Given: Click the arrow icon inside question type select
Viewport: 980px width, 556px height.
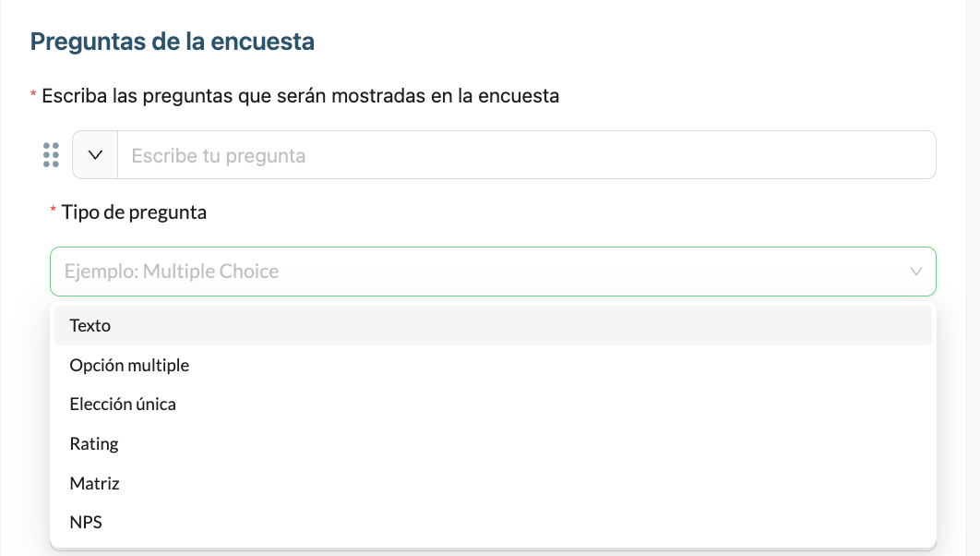Looking at the screenshot, I should (915, 272).
